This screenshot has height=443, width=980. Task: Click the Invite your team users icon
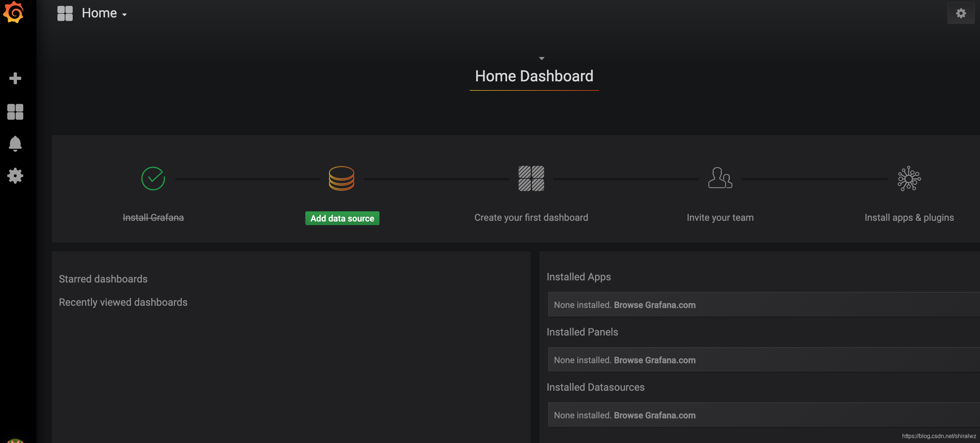(x=720, y=178)
